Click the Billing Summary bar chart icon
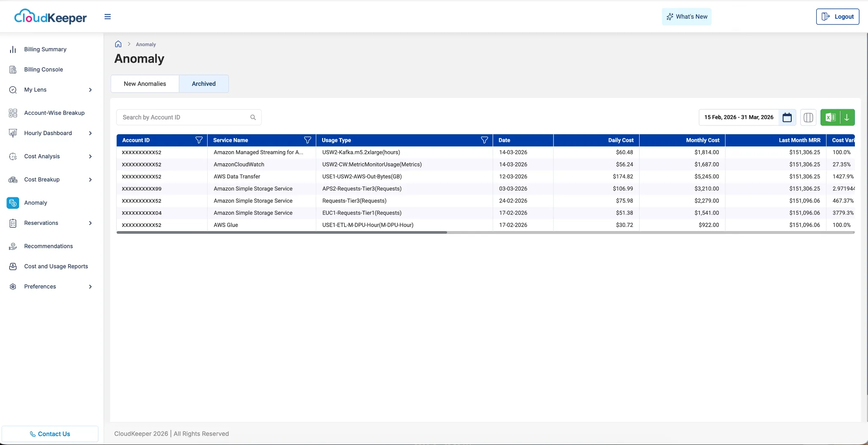The width and height of the screenshot is (868, 445). [13, 50]
